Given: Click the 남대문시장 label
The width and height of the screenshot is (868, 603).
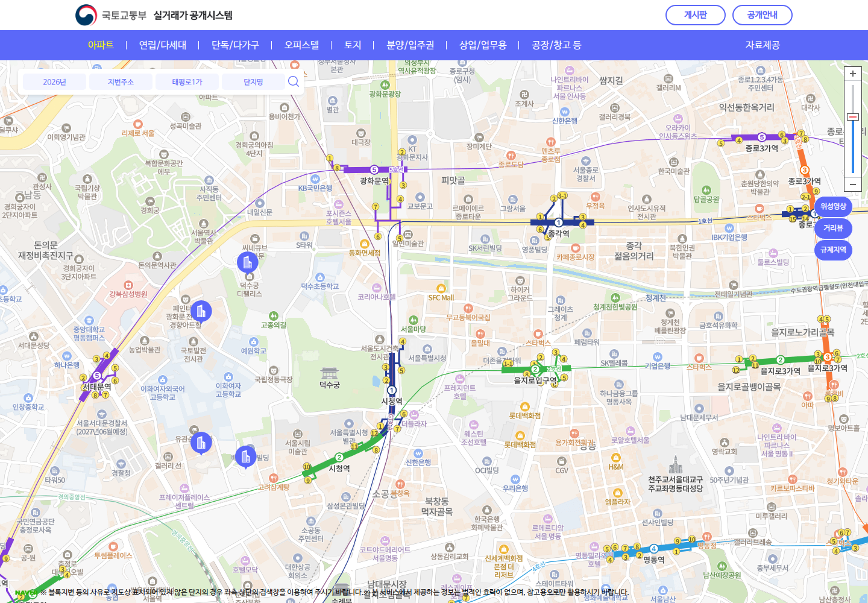Looking at the screenshot, I should click(x=386, y=584).
